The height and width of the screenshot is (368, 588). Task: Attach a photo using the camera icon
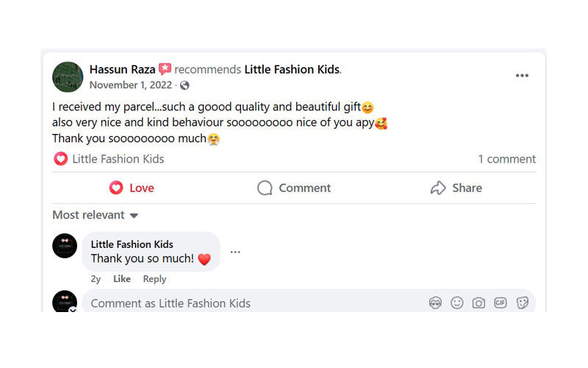pos(478,303)
